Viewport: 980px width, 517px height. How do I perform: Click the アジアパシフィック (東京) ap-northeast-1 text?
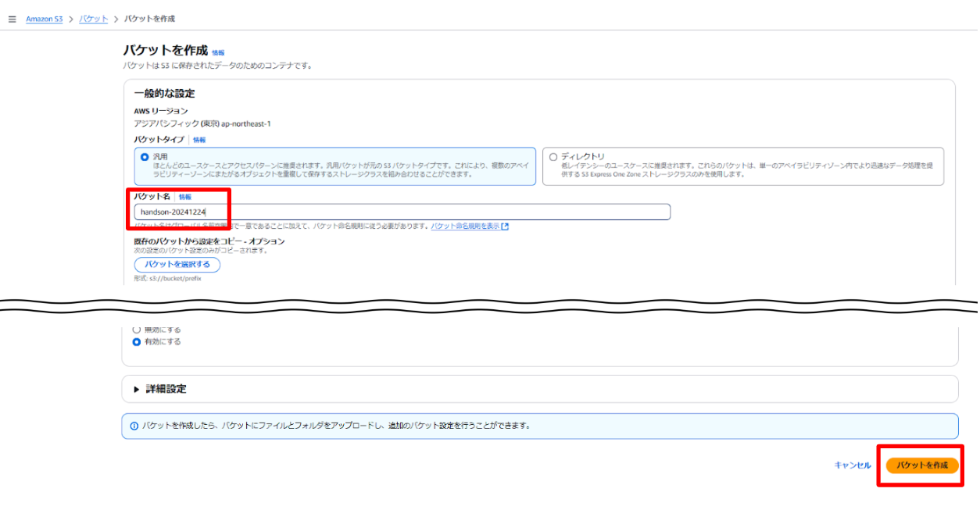[x=202, y=123]
